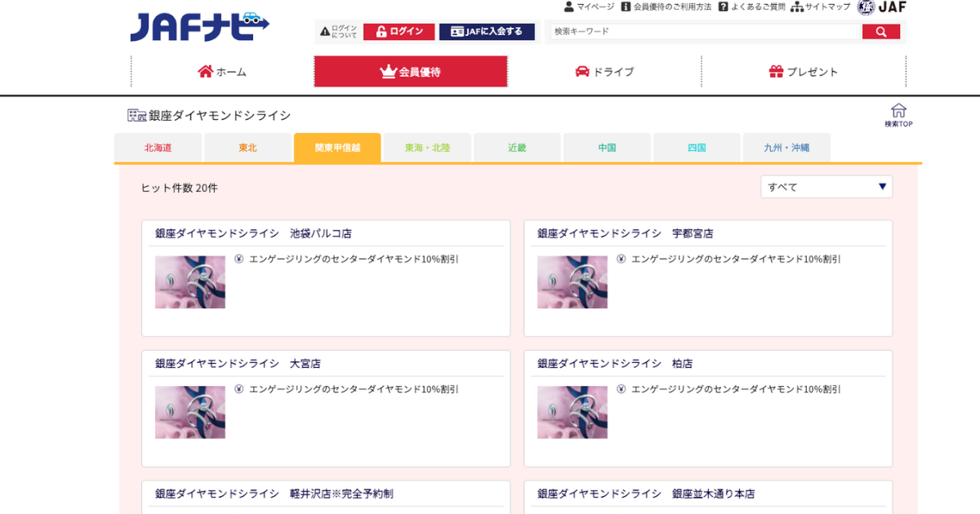Select 関東甲信越 region tab
The height and width of the screenshot is (514, 980).
click(337, 148)
